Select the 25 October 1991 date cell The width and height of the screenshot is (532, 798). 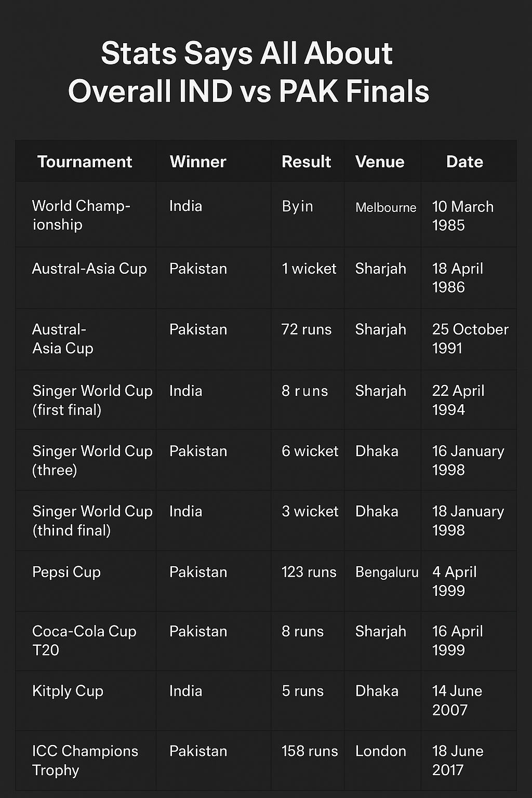(470, 338)
